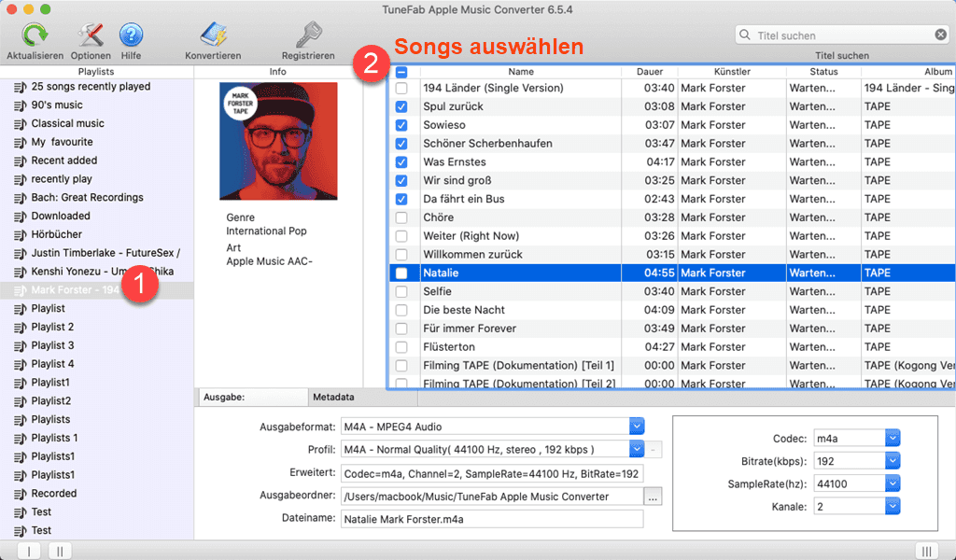Open the SampleRate(hz) dropdown
Image resolution: width=956 pixels, height=560 pixels.
(893, 483)
